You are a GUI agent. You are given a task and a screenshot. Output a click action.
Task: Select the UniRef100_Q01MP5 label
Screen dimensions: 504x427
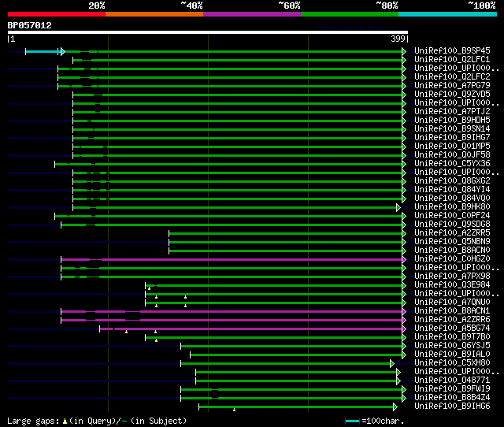pos(452,147)
